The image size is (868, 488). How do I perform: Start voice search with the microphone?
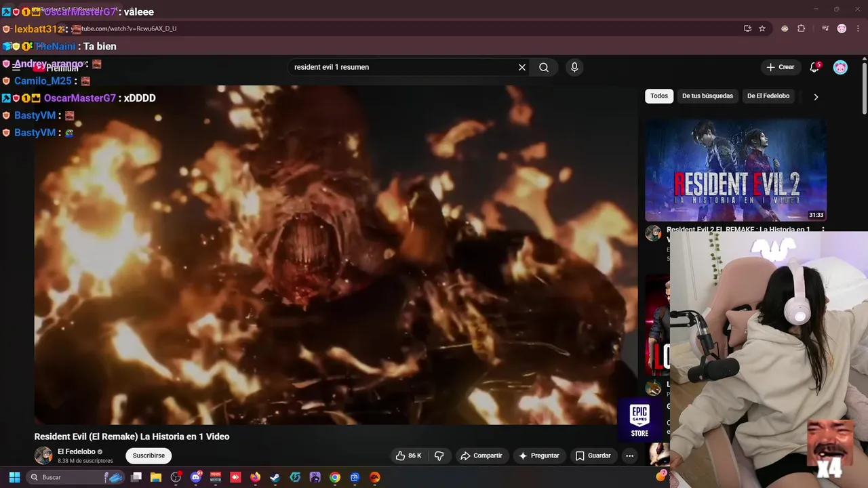(x=574, y=67)
